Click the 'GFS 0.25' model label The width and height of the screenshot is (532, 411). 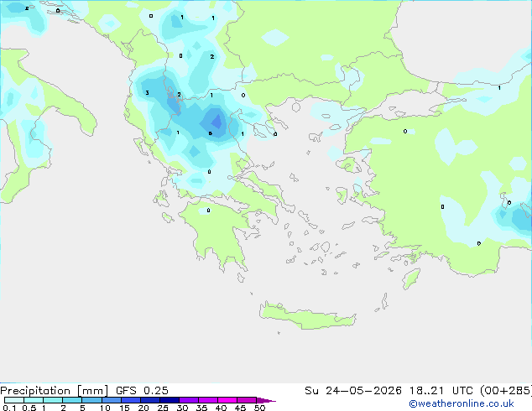(142, 391)
